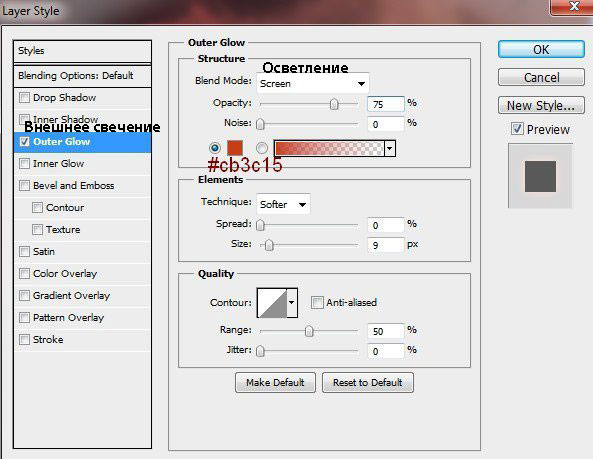Screen dimensions: 593x459
Task: Close the Layer Style dialog
Action: [x=573, y=7]
